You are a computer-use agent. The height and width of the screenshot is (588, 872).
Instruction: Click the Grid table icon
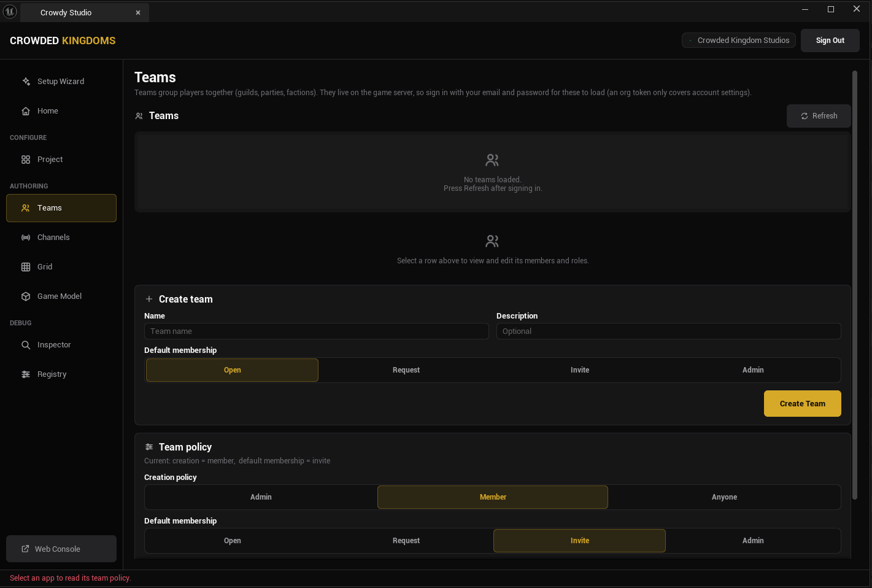(26, 267)
